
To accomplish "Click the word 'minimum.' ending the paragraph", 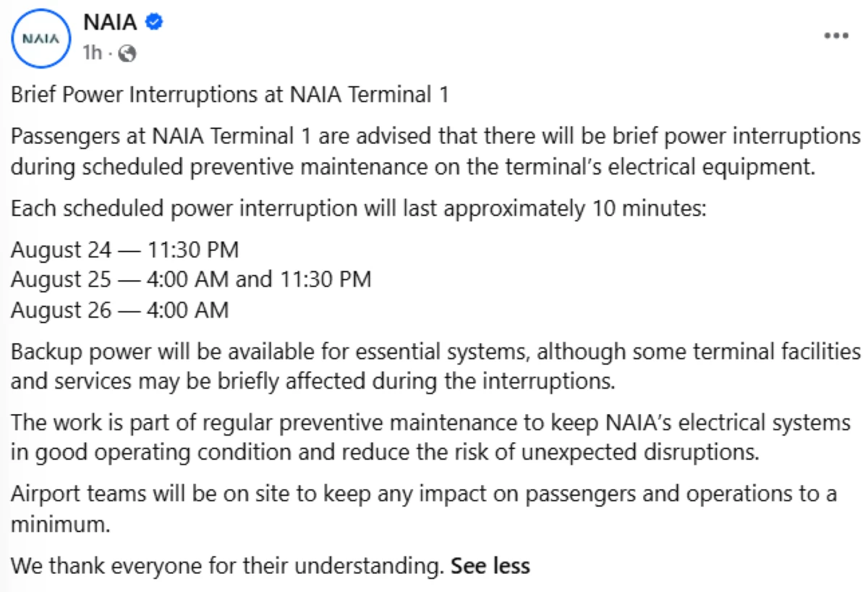I will pos(61,523).
